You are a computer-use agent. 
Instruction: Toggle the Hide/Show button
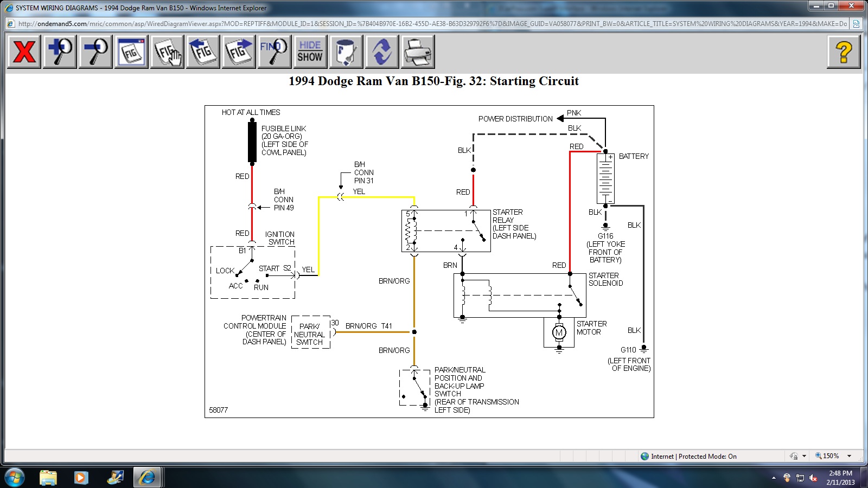coord(310,52)
